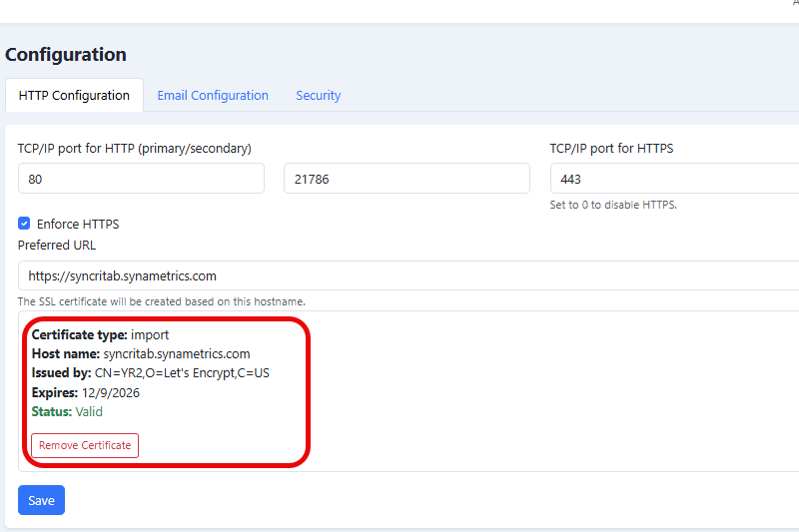The image size is (799, 532).
Task: Click the HTTPS port field containing 443
Action: pyautogui.click(x=675, y=179)
